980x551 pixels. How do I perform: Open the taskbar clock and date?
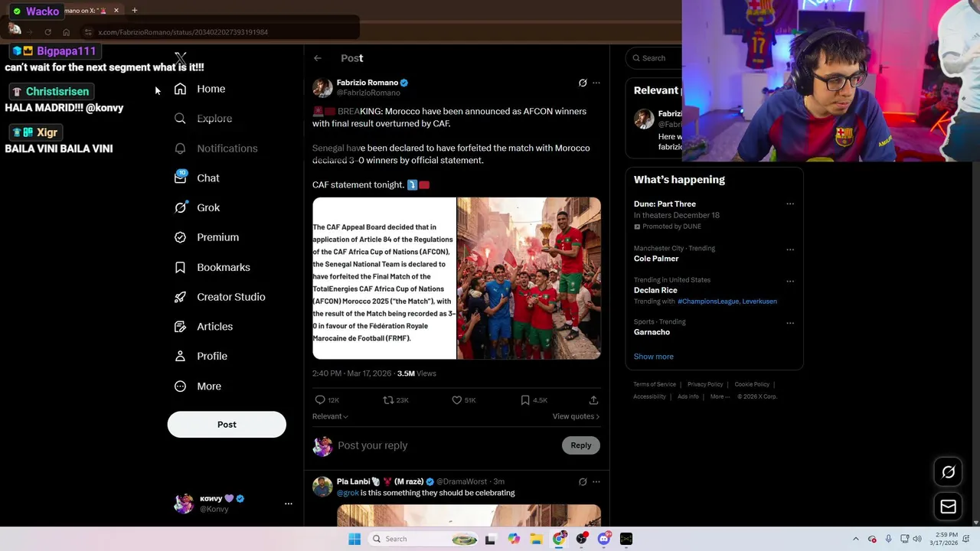(946, 539)
